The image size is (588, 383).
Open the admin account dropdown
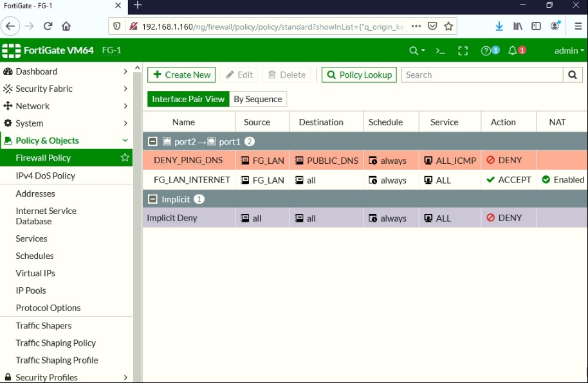(567, 50)
